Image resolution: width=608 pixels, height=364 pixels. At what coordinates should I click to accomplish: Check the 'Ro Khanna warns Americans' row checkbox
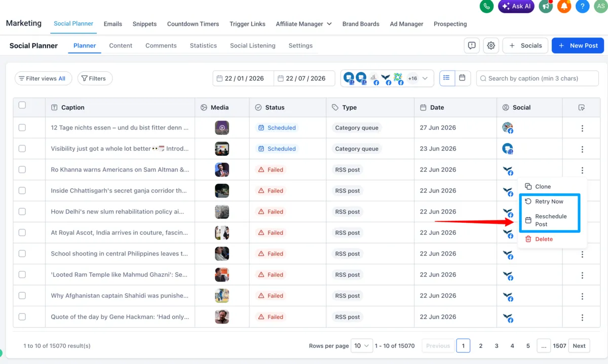click(22, 170)
